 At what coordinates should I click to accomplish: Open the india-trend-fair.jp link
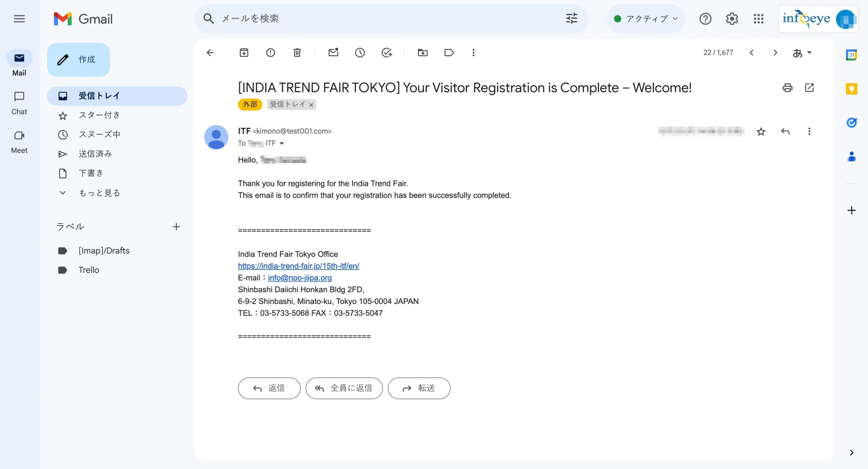[x=298, y=266]
